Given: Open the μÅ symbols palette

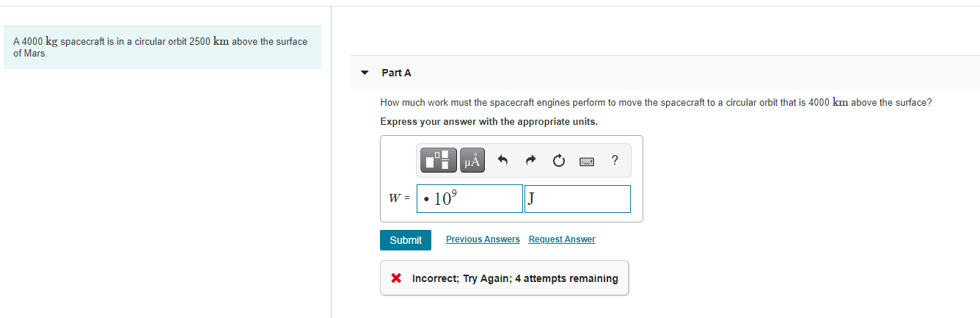Looking at the screenshot, I should [x=473, y=160].
